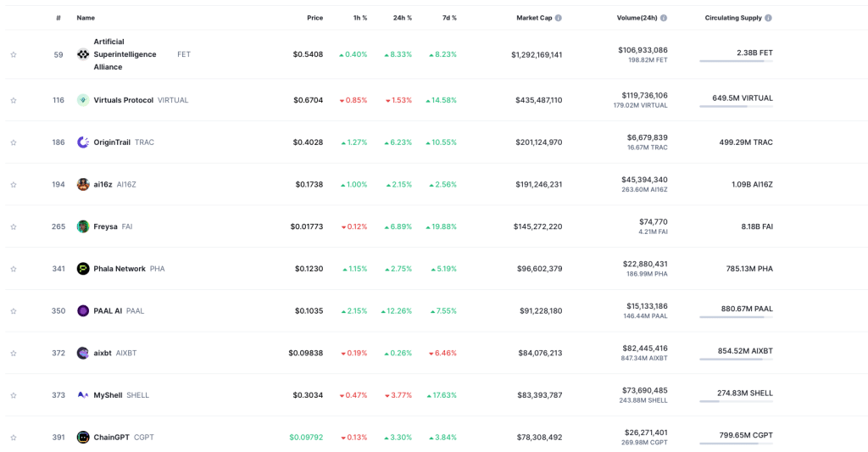The image size is (868, 452).
Task: Open the ai16z avatar icon
Action: pos(83,185)
